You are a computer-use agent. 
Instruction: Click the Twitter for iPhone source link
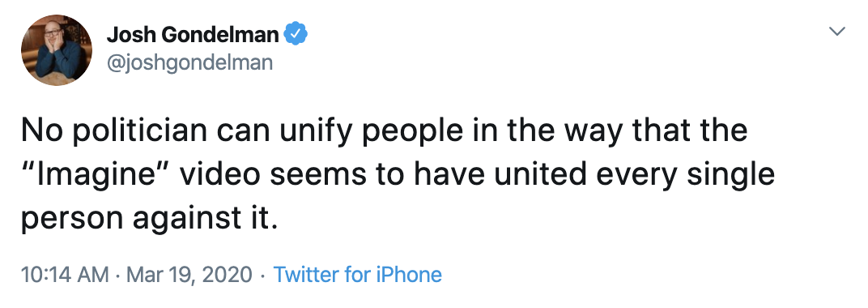pos(358,275)
